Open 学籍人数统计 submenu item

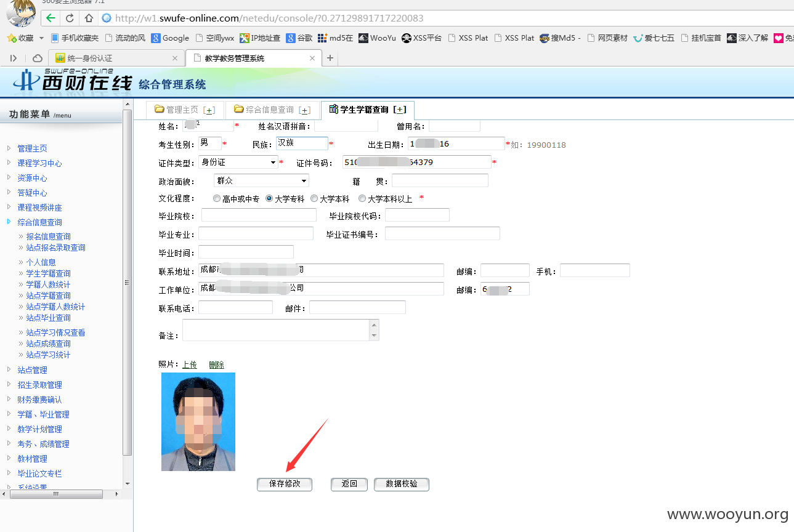(x=48, y=284)
